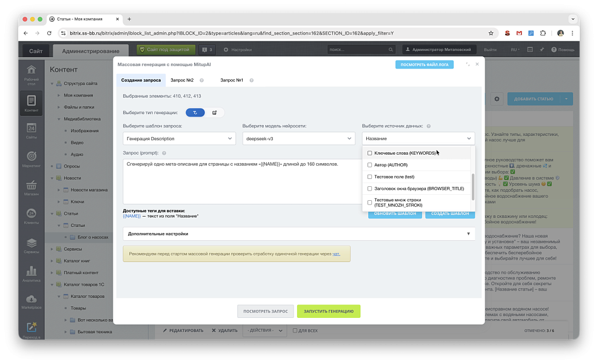Switch to the Запрос №2 tab

[x=182, y=80]
